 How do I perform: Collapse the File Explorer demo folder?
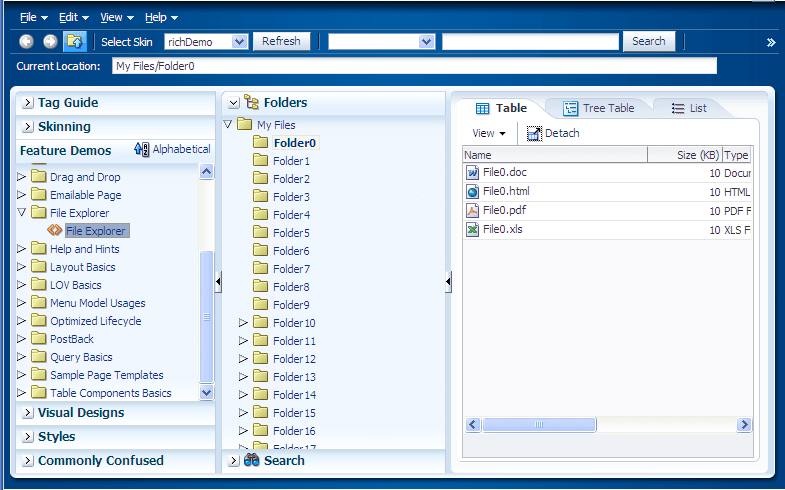pyautogui.click(x=22, y=212)
